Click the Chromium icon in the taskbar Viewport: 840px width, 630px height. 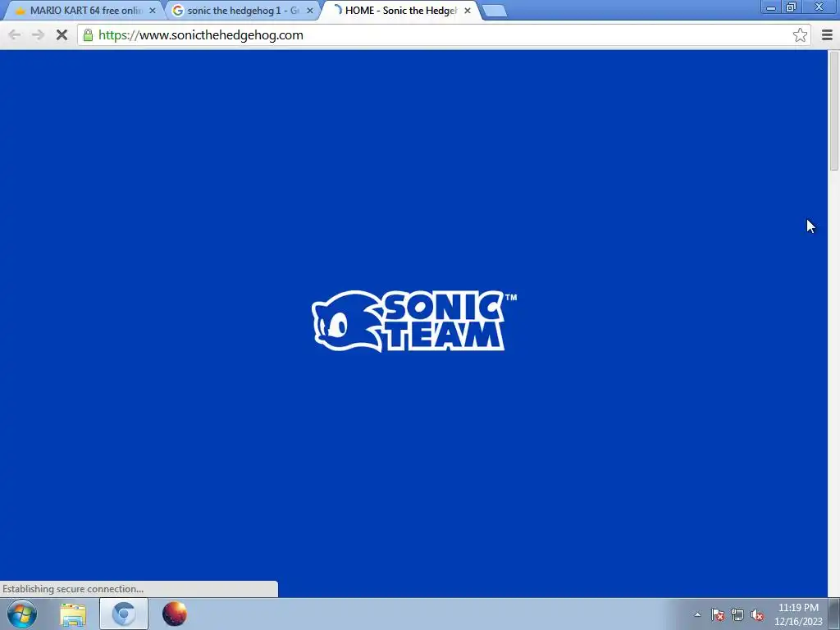[x=124, y=614]
